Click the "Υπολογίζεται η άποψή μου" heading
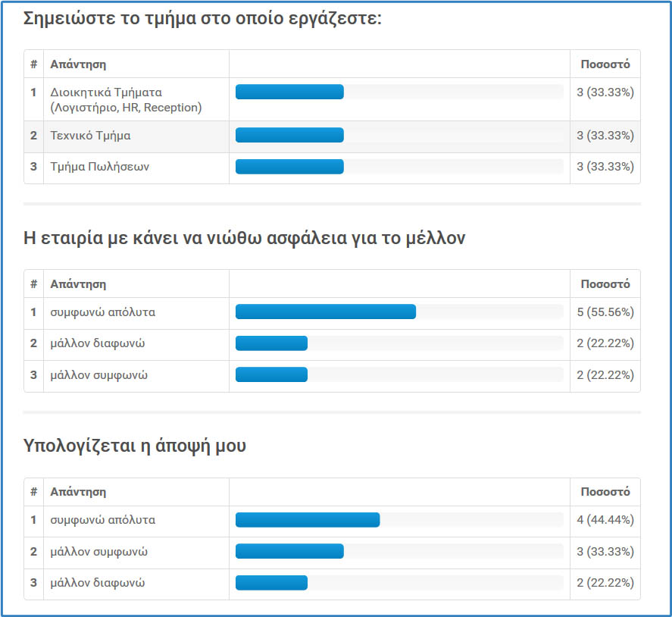672x617 pixels. (135, 446)
